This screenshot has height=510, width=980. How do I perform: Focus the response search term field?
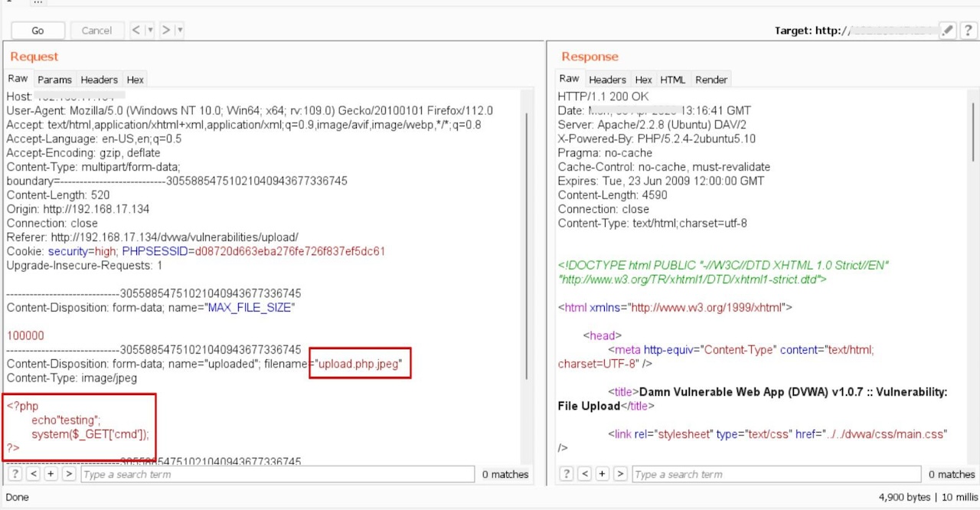click(776, 475)
